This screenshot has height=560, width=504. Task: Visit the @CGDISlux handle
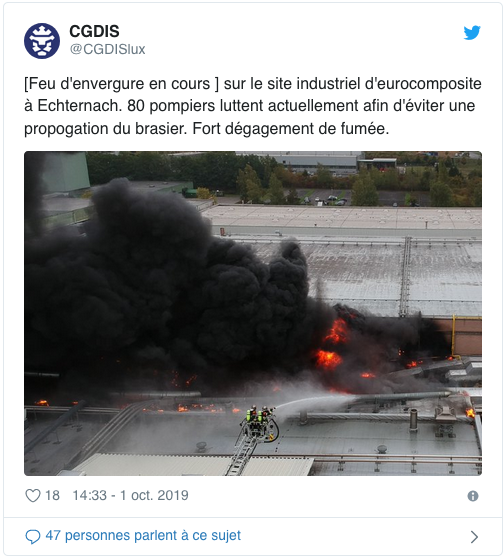(x=108, y=49)
